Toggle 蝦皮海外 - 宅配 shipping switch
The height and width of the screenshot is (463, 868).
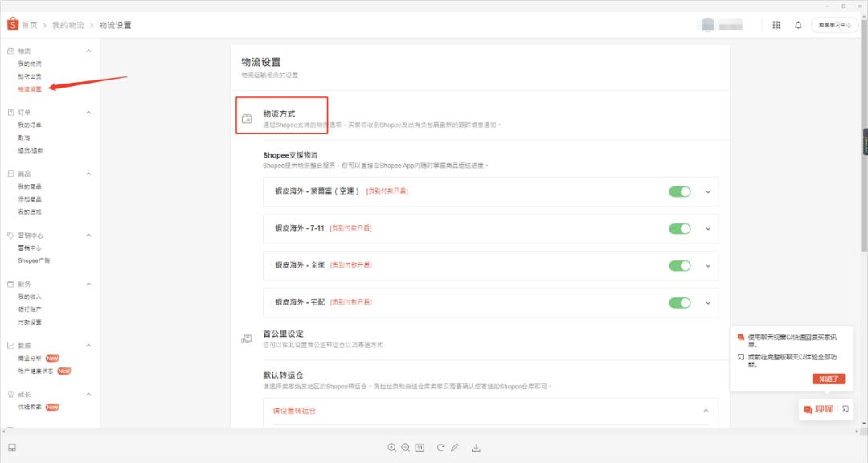click(x=680, y=303)
